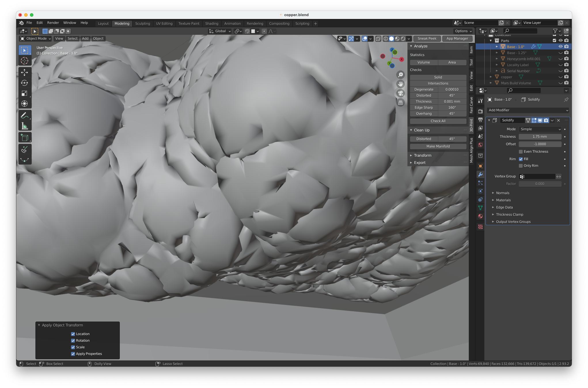Expand the Materials section
Screen dimensions: 588x388
[503, 200]
